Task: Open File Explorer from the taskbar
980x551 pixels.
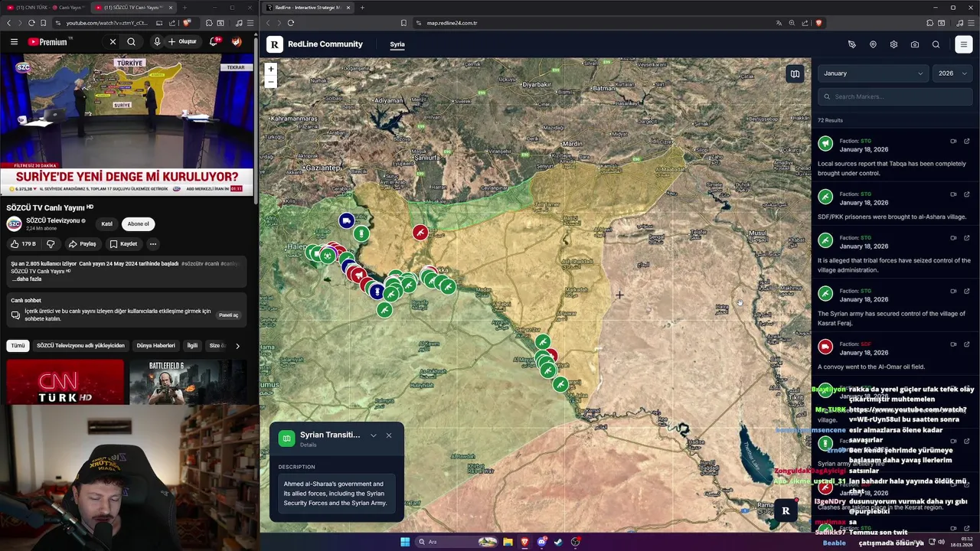Action: click(x=508, y=542)
